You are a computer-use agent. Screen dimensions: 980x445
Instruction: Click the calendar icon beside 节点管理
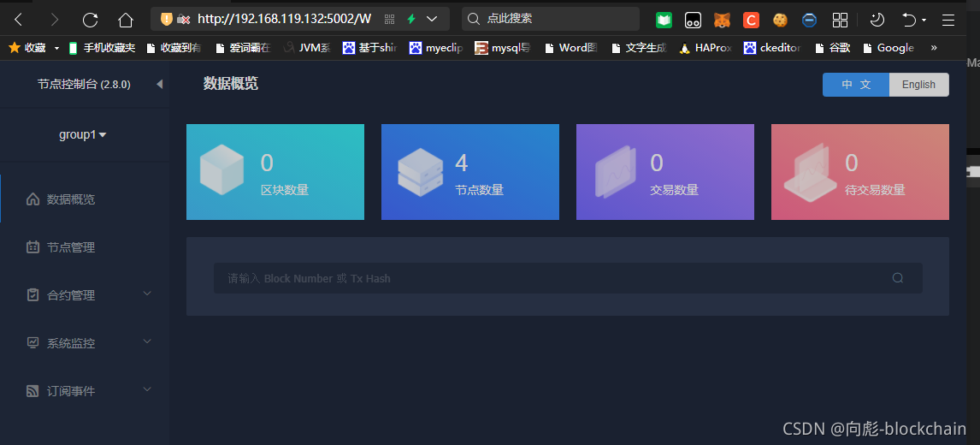click(32, 247)
